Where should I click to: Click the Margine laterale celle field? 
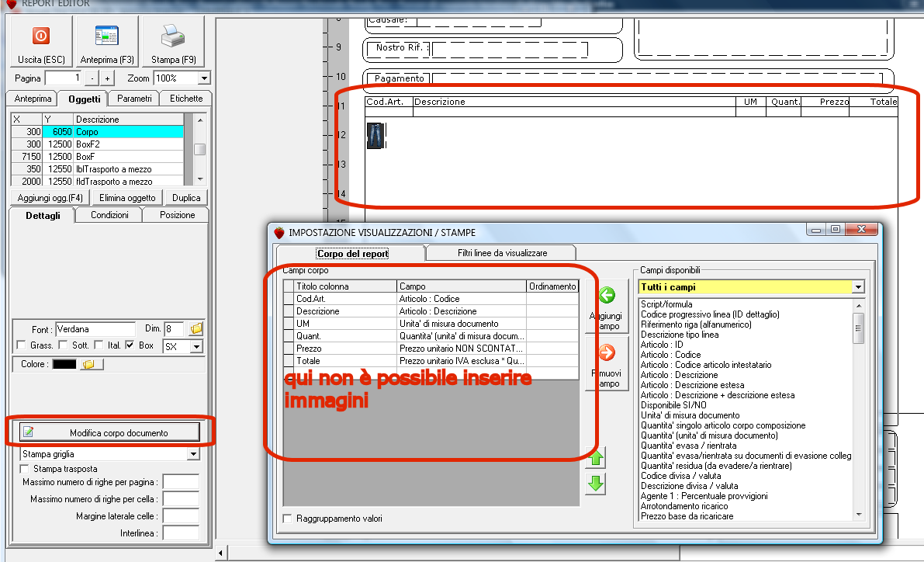pos(181,517)
